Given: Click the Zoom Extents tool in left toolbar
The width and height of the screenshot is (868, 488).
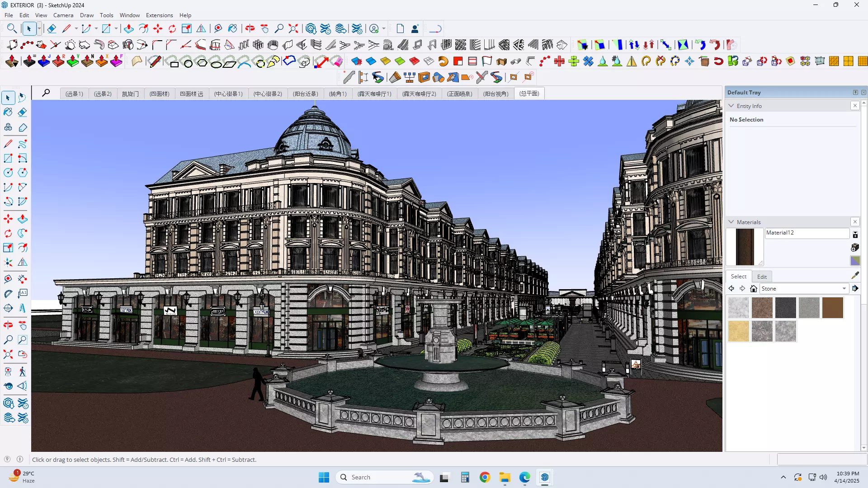Looking at the screenshot, I should [8, 354].
